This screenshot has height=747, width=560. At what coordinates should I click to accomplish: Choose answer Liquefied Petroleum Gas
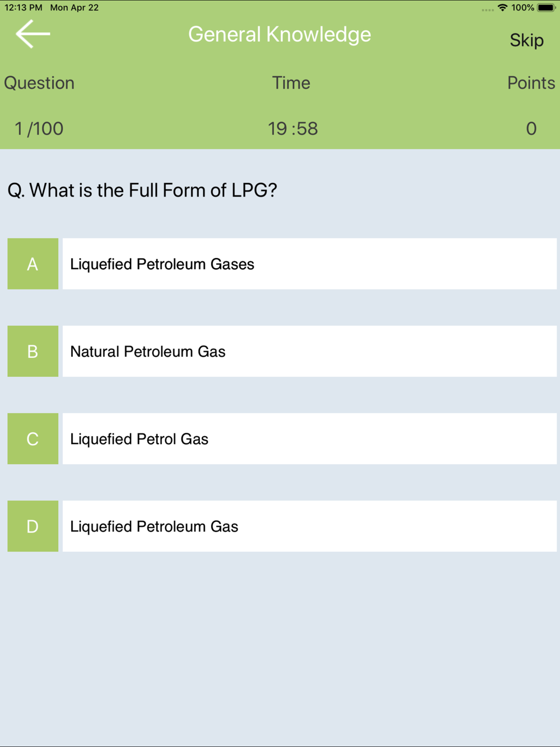310,526
